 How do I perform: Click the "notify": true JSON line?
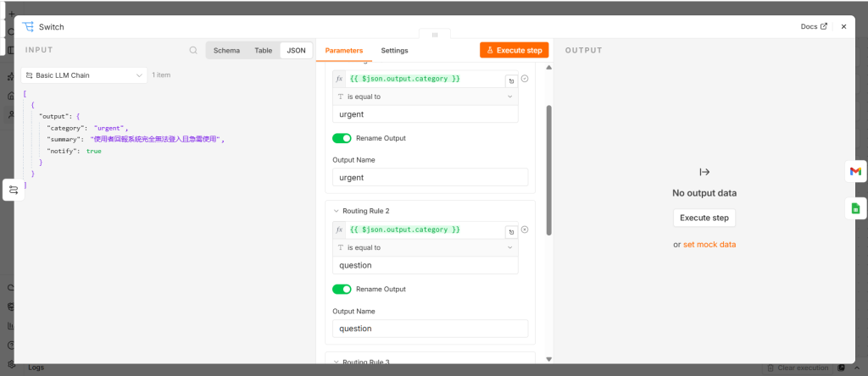(75, 151)
